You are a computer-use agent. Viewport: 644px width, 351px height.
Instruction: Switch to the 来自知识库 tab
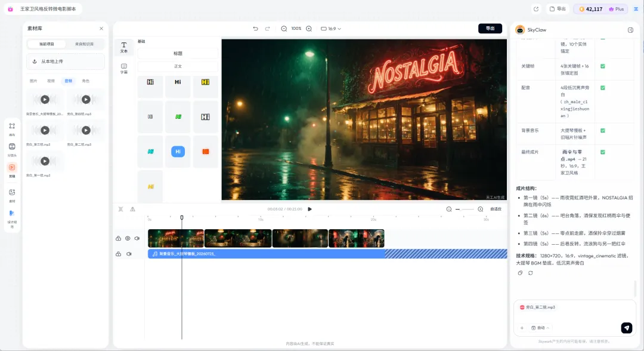pos(84,44)
